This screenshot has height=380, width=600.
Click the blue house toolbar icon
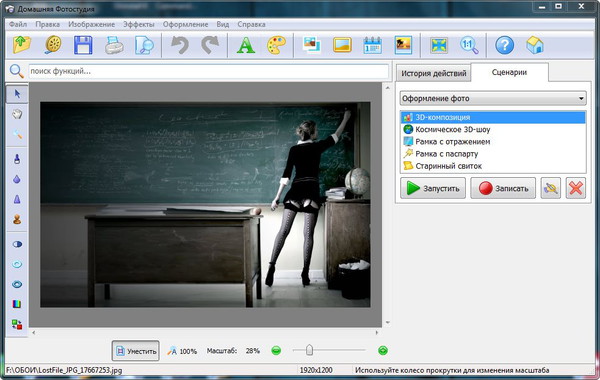click(x=535, y=45)
